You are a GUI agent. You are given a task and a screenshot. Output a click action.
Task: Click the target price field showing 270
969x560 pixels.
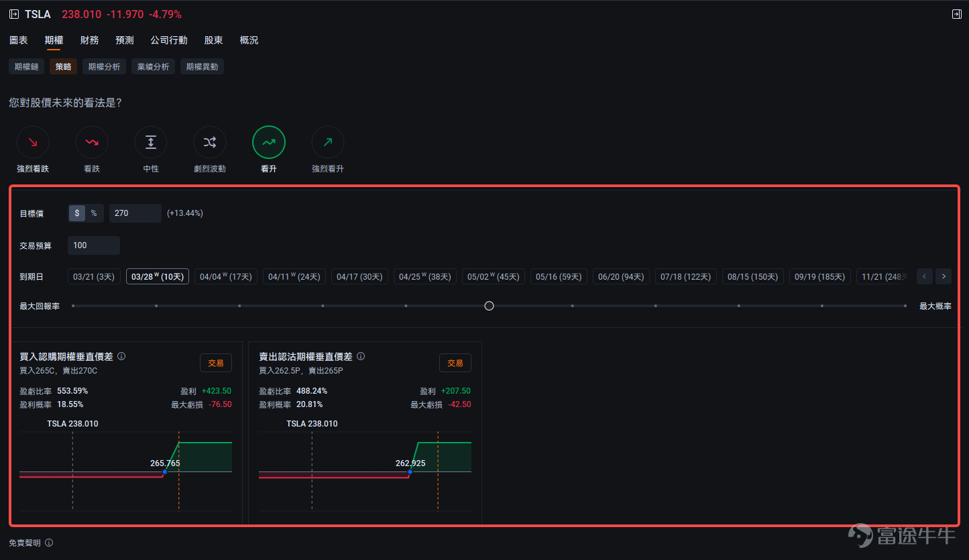pos(135,213)
